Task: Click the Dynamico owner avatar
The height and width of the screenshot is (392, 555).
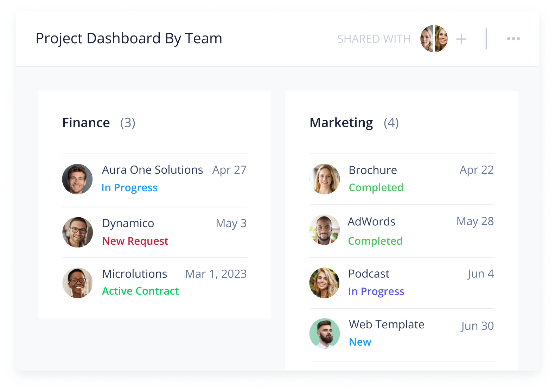Action: point(78,232)
